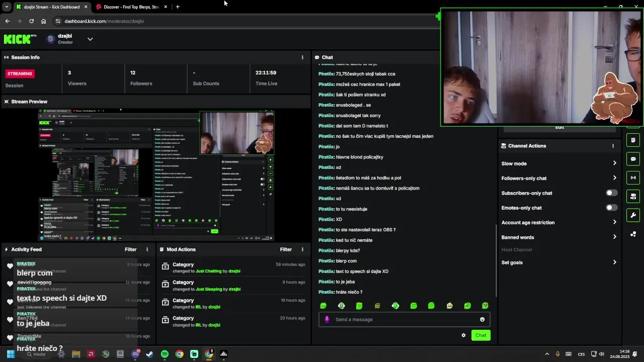
Task: Open the Session Info three-dot menu
Action: click(x=302, y=57)
